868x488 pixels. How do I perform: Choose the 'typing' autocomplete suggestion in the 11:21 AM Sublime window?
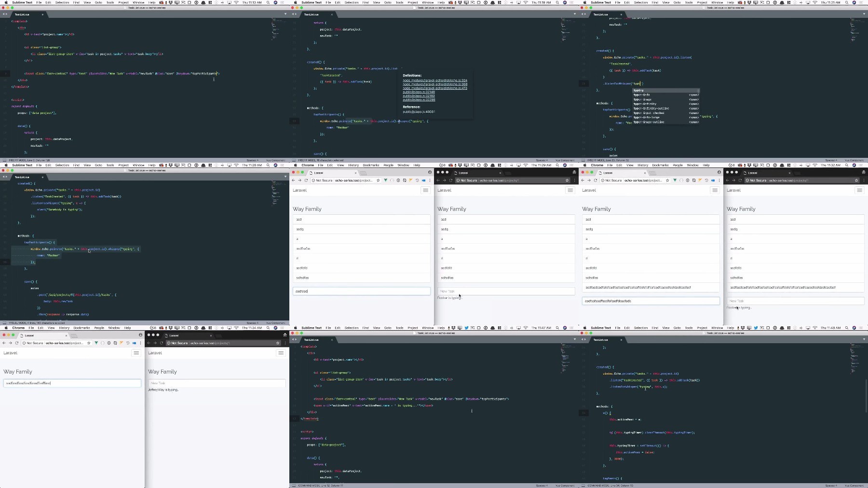[x=665, y=90]
